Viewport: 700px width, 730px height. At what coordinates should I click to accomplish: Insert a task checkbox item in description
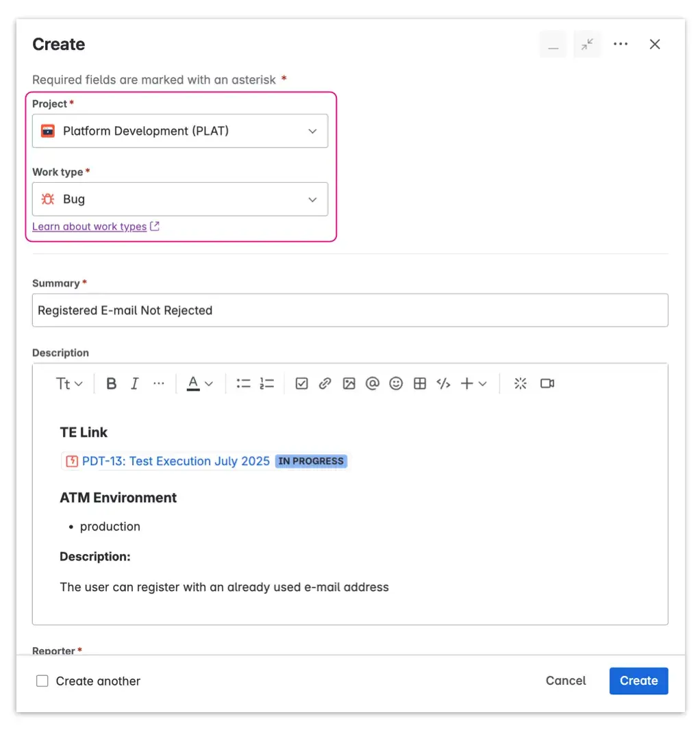[x=301, y=383]
